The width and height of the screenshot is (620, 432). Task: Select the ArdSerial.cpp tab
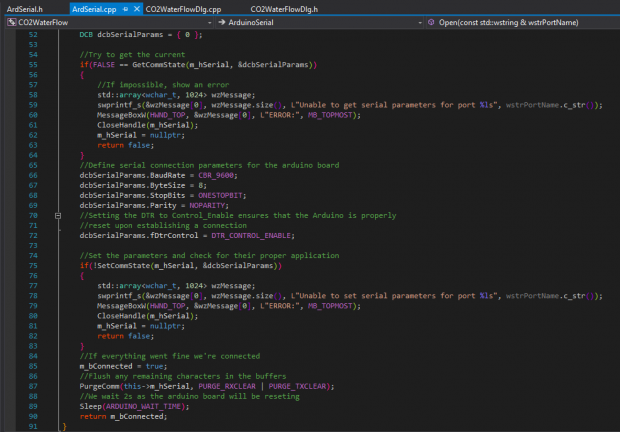(94, 9)
